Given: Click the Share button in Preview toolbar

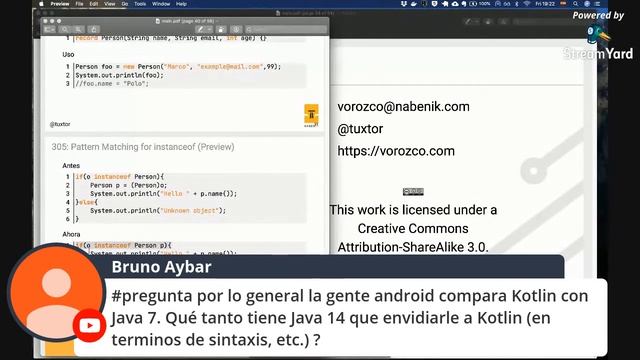Looking at the screenshot, I should pyautogui.click(x=93, y=29).
